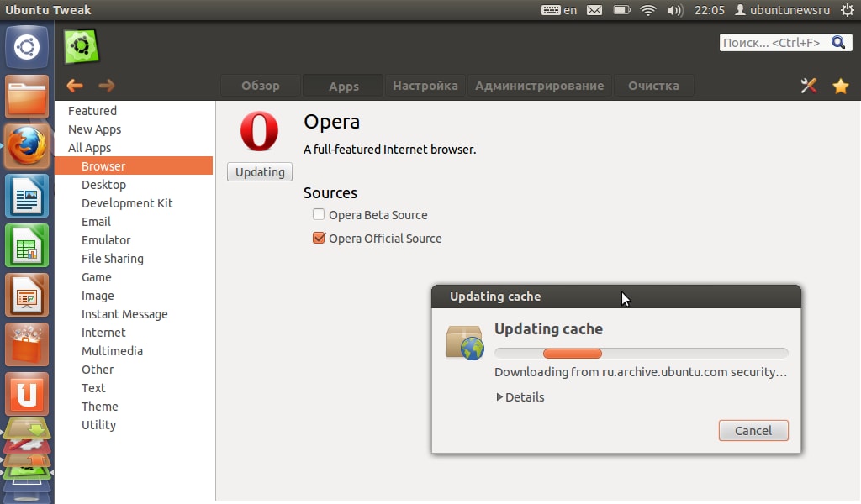Open LibreOffice Impress from the launcher
The height and width of the screenshot is (504, 861).
26,295
